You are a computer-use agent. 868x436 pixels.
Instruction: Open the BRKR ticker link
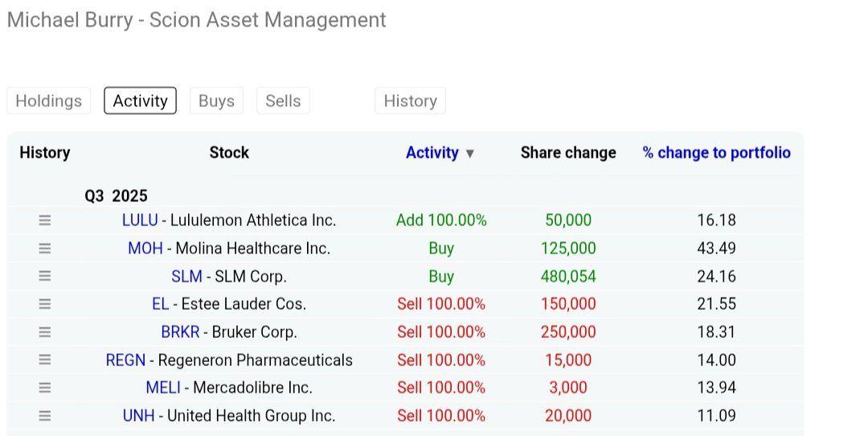180,332
